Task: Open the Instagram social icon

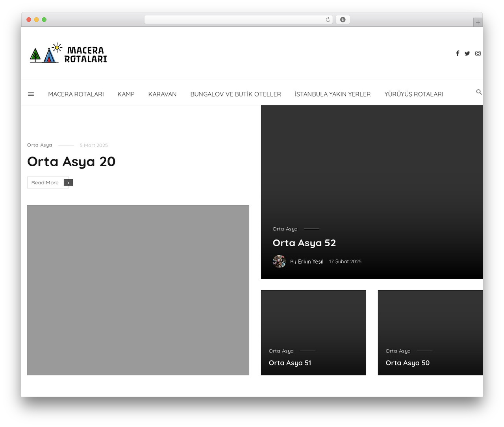Action: click(478, 54)
